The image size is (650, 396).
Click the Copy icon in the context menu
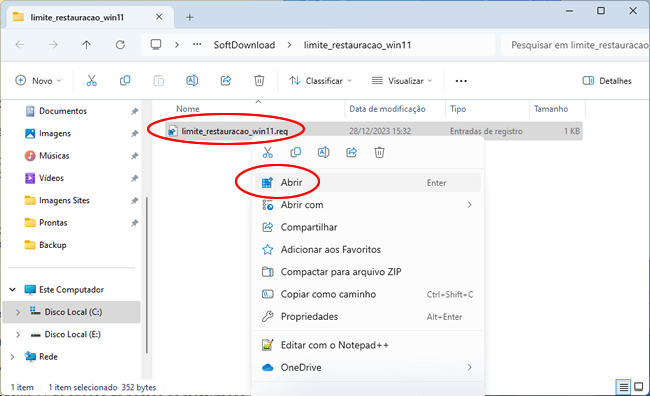coord(296,153)
